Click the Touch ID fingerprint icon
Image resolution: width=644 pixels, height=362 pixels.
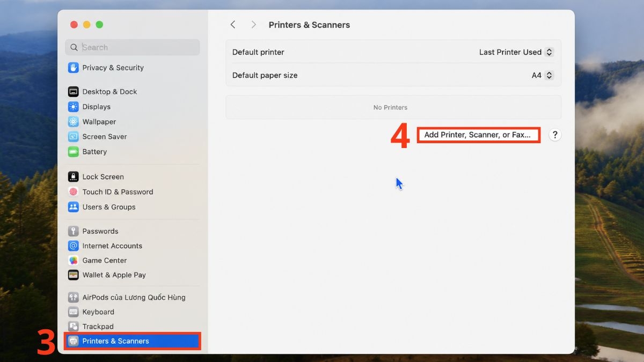click(x=74, y=191)
